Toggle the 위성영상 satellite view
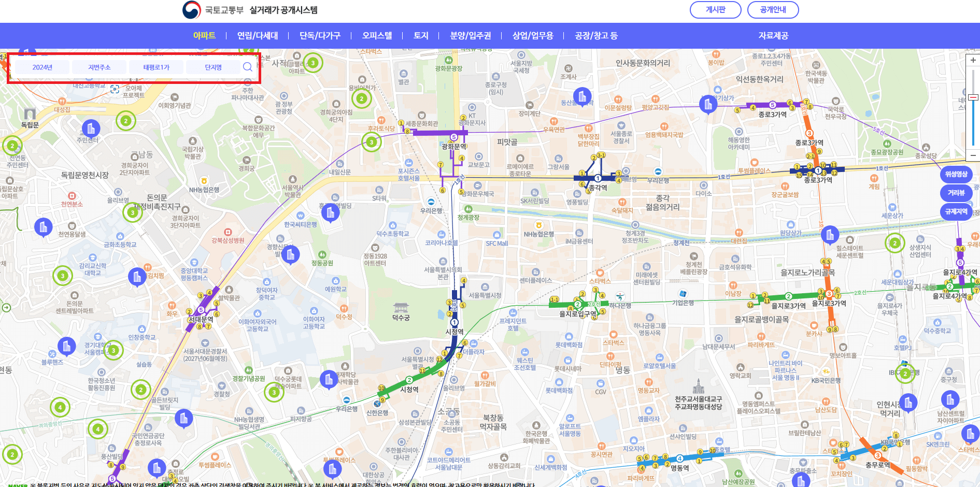The image size is (980, 487). 956,175
